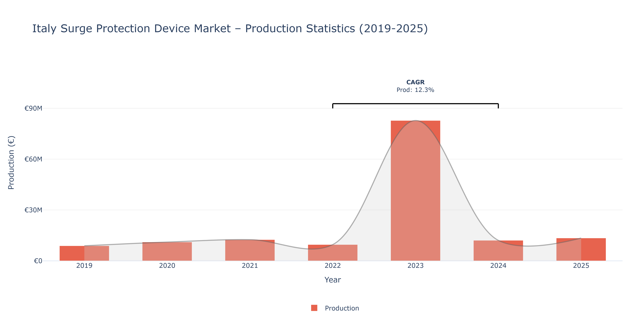Click the €90M y-axis label
The width and height of the screenshot is (644, 322).
[33, 108]
